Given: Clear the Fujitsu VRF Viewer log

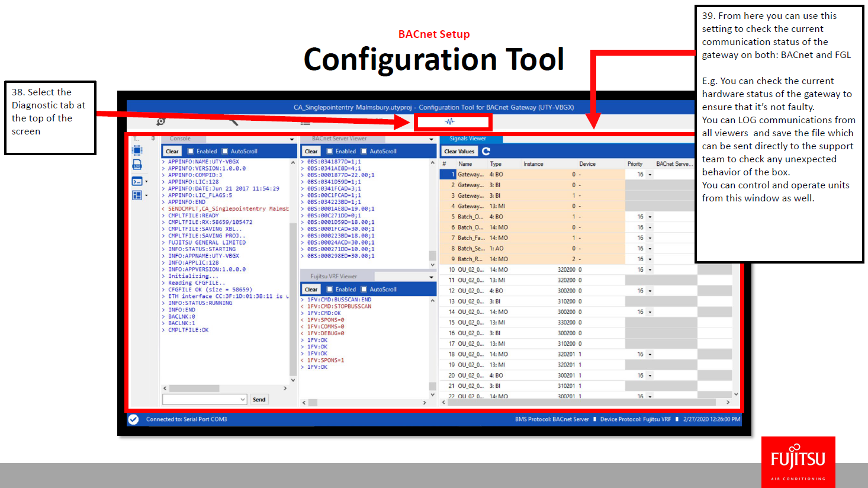Looking at the screenshot, I should (311, 290).
